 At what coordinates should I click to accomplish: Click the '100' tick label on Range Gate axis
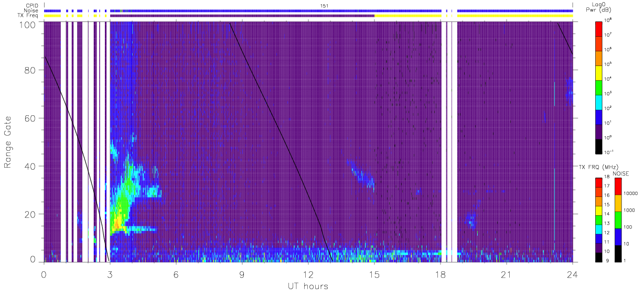coord(28,25)
